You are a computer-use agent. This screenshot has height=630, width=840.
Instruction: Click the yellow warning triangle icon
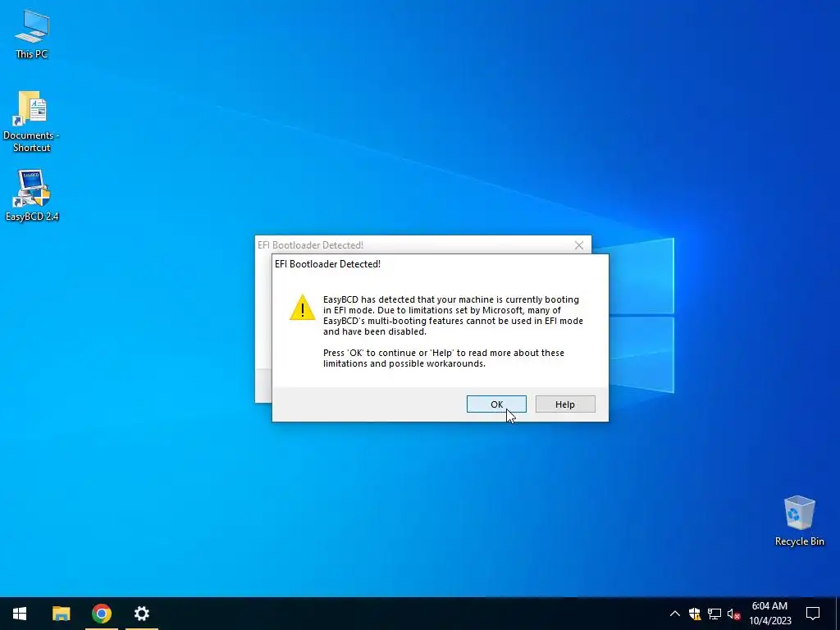click(x=302, y=308)
